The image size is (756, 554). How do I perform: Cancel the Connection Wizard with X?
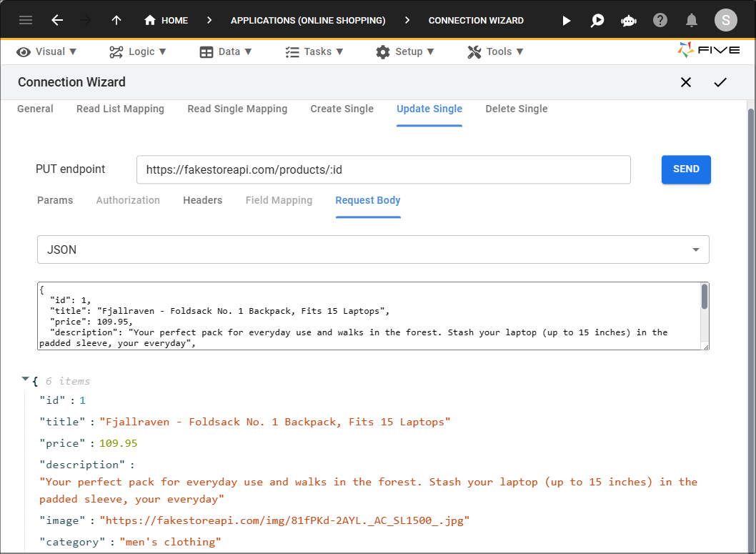point(685,82)
